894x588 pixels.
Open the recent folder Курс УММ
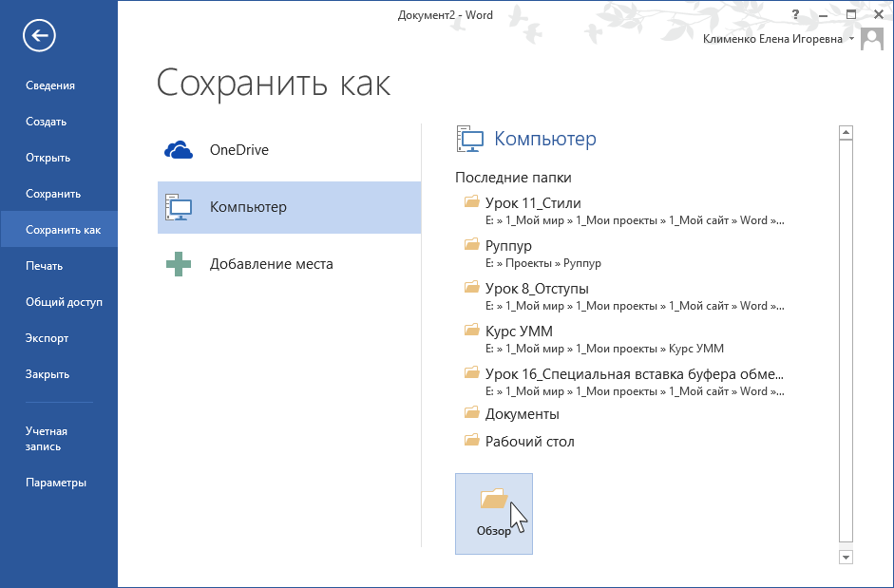pyautogui.click(x=624, y=339)
